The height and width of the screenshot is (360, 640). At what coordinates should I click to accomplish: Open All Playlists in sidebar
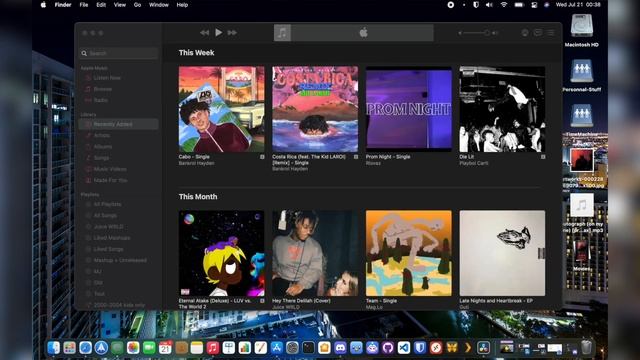(107, 204)
